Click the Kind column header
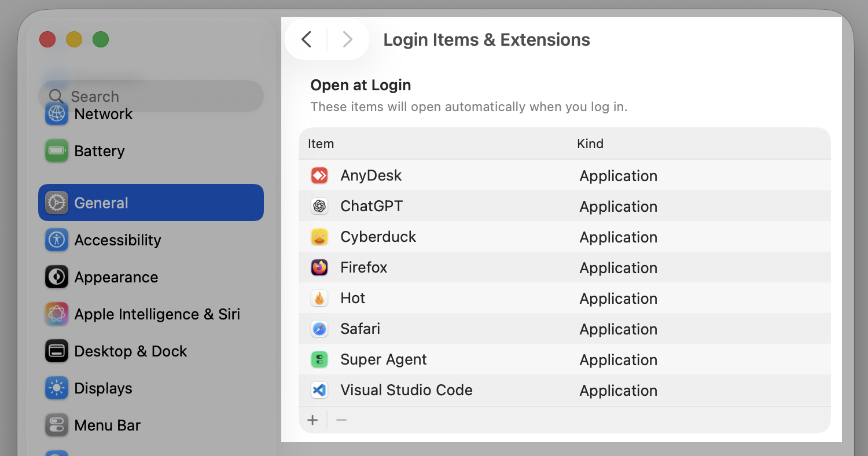 pos(590,144)
